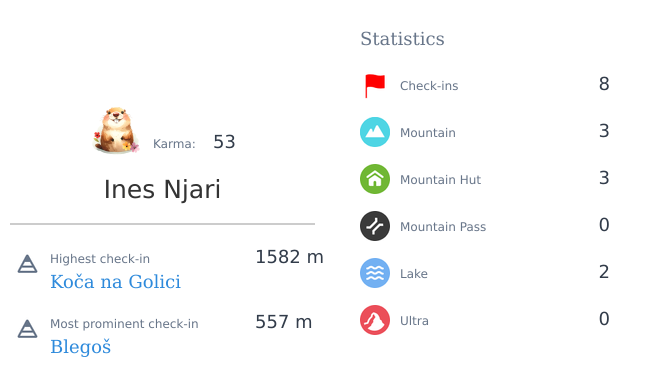
Task: Select the dark Mountain Pass icon
Action: coord(375,226)
